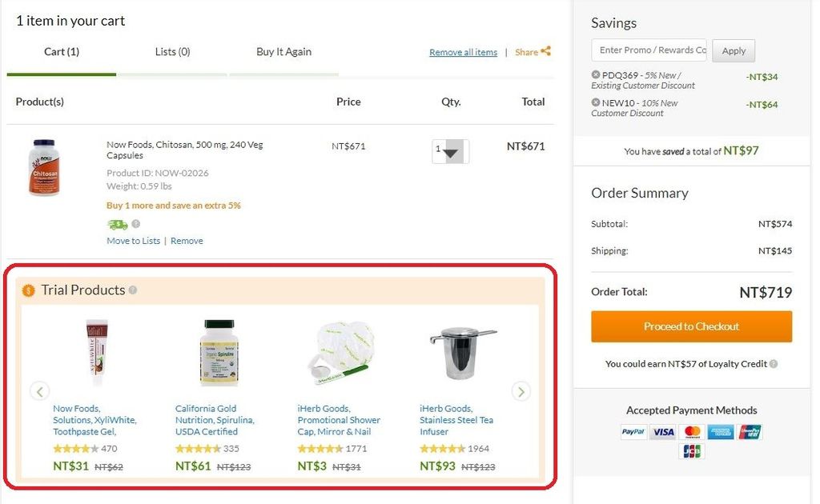Click the JCB payment icon
Viewport: 820px width, 504px height.
(x=691, y=450)
